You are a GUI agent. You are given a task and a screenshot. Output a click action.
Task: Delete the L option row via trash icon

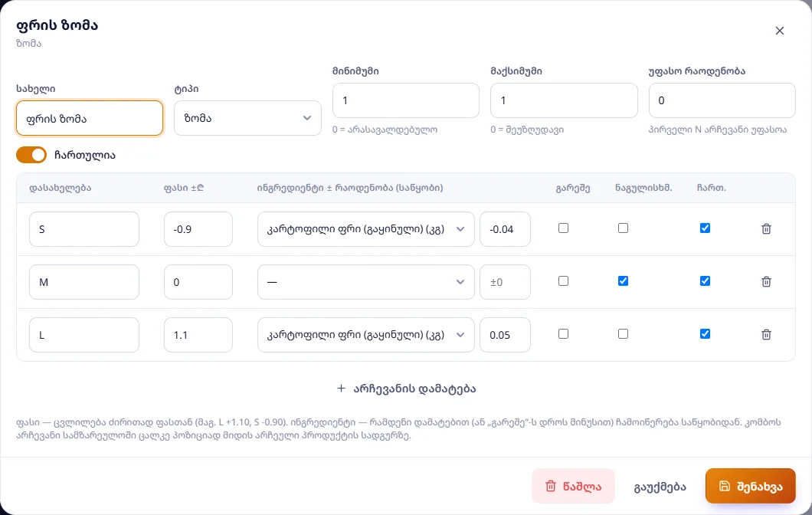(767, 334)
